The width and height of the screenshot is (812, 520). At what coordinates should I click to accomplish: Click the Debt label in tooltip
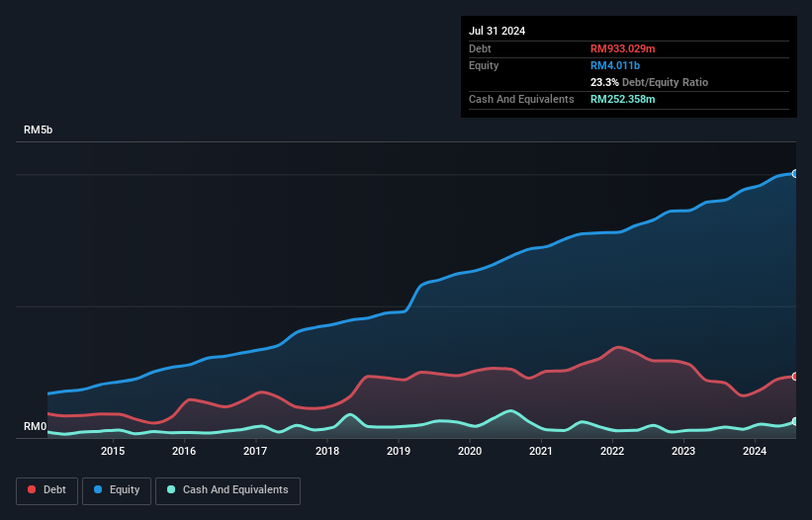(x=480, y=48)
